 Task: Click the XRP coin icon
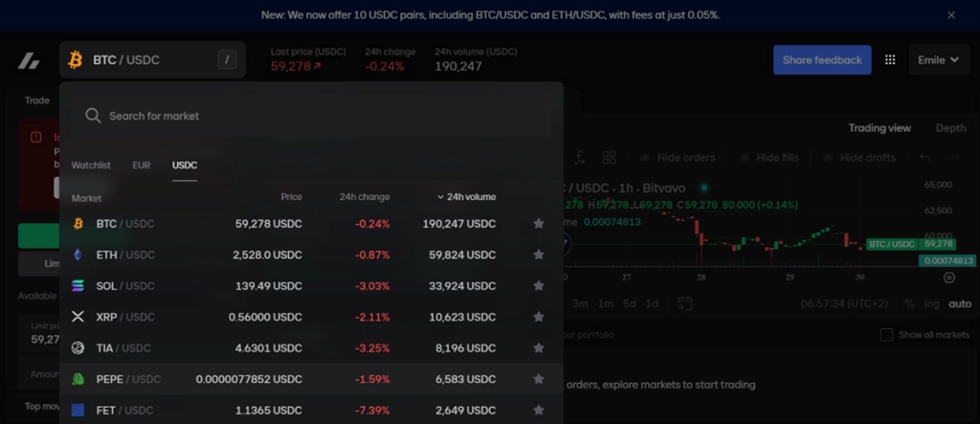pyautogui.click(x=78, y=317)
